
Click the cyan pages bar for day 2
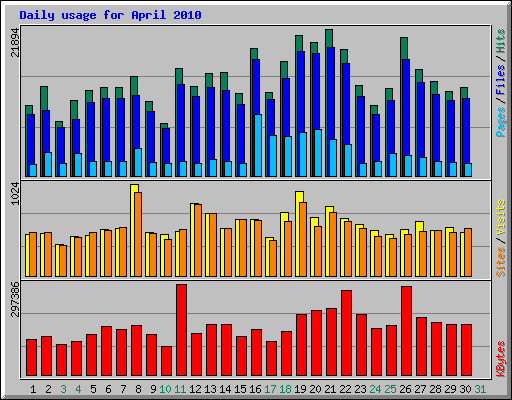coord(48,164)
